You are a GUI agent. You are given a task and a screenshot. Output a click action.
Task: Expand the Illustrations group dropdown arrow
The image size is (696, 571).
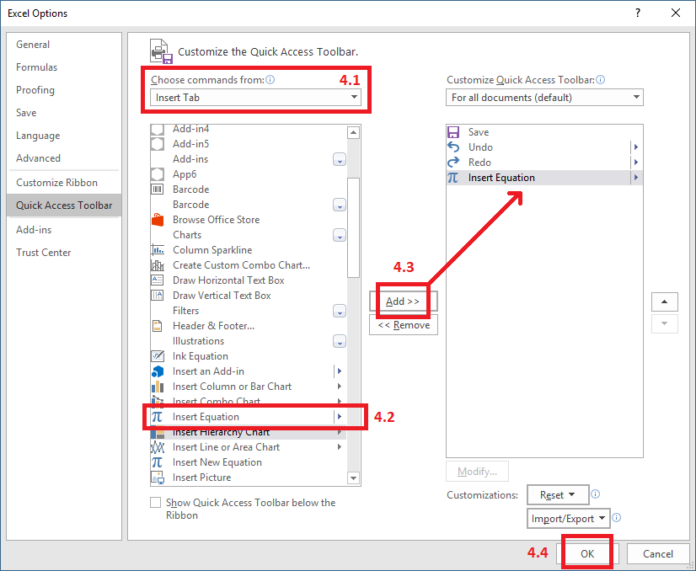340,341
